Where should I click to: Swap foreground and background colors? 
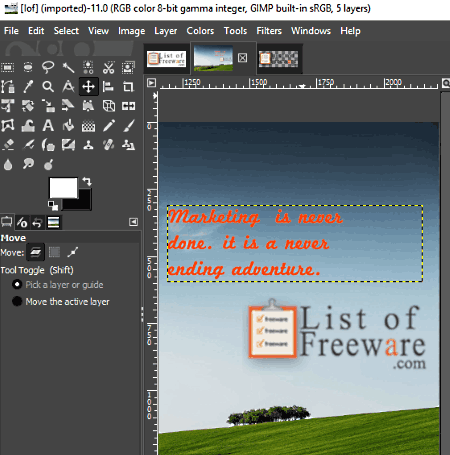[x=87, y=181]
